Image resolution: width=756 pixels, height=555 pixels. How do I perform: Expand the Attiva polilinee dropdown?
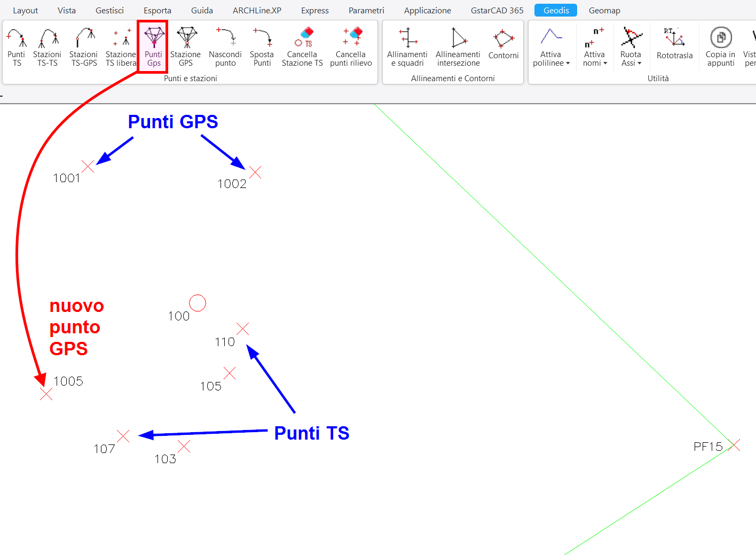click(x=551, y=59)
